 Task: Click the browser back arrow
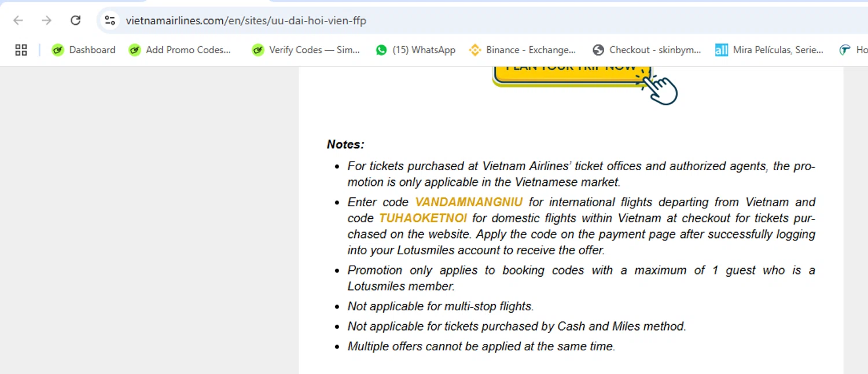[x=18, y=21]
